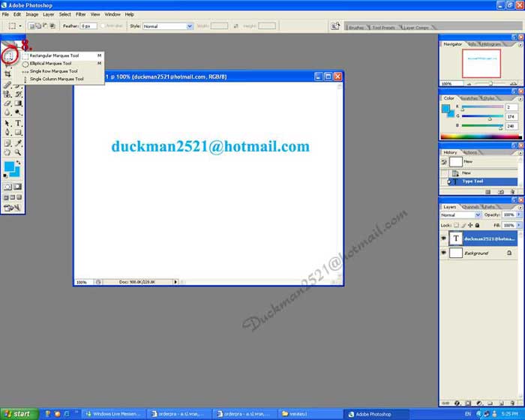The height and width of the screenshot is (420, 525).
Task: Click delete state trash icon in History palette
Action: [512, 192]
